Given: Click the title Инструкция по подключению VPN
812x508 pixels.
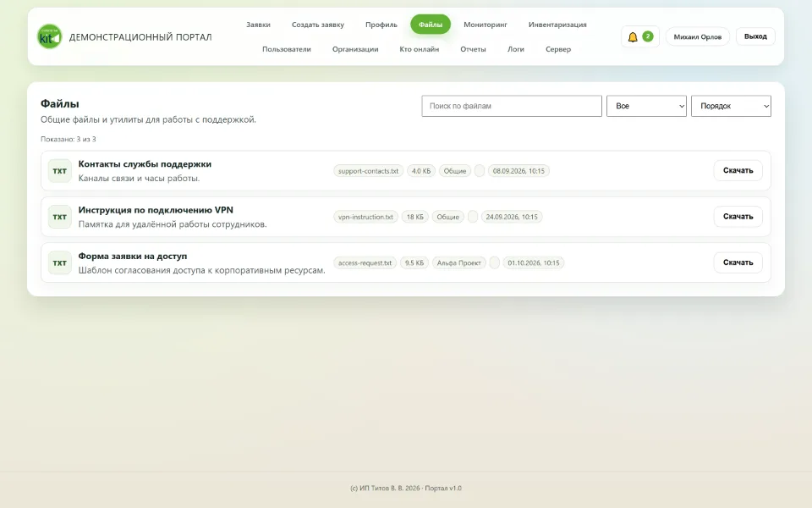Looking at the screenshot, I should click(x=156, y=210).
